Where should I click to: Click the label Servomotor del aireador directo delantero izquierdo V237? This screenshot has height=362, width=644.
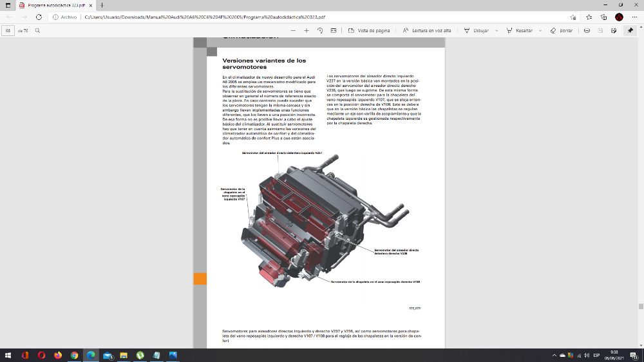282,153
